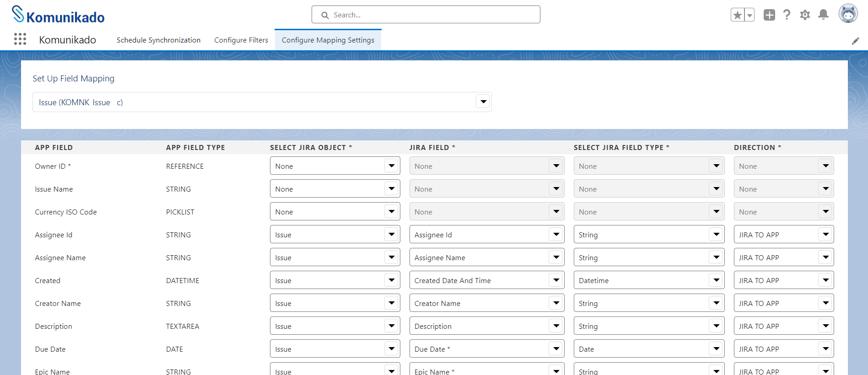Show notifications via the bell icon
Viewport: 868px width, 375px height.
[823, 15]
